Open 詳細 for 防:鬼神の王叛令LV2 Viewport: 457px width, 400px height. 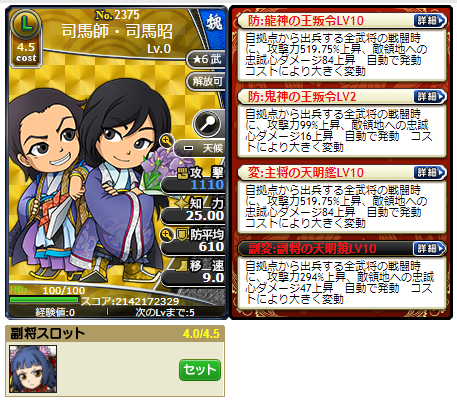tap(430, 97)
